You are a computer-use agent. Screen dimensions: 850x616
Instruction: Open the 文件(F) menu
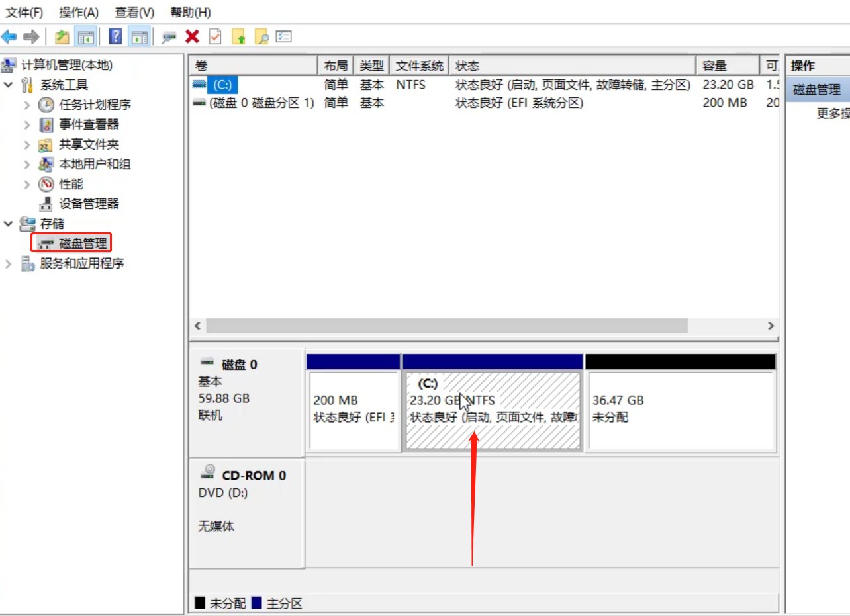24,12
